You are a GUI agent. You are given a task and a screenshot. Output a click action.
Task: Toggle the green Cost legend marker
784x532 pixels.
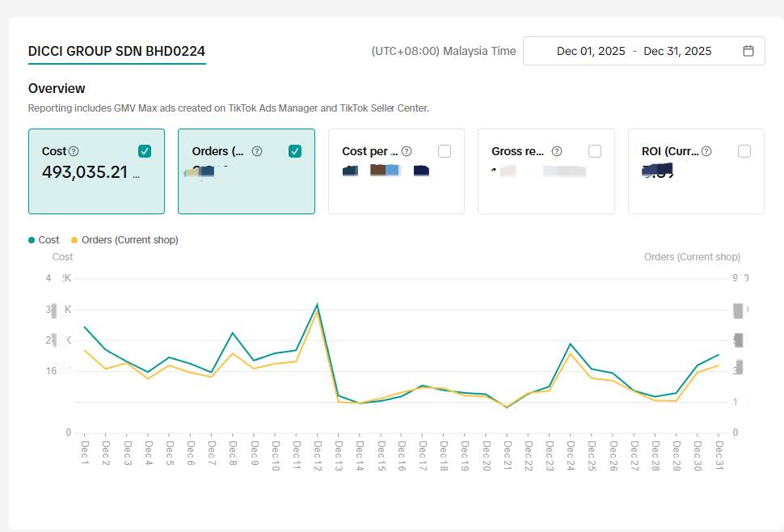click(31, 239)
